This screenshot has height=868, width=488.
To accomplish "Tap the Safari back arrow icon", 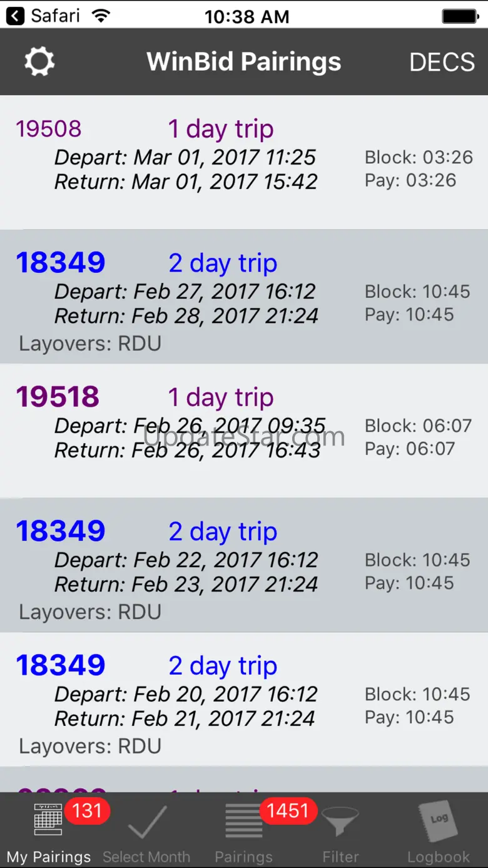I will (15, 16).
